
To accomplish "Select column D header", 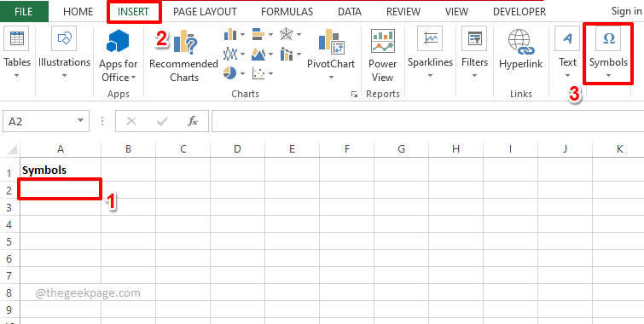I will pyautogui.click(x=237, y=149).
